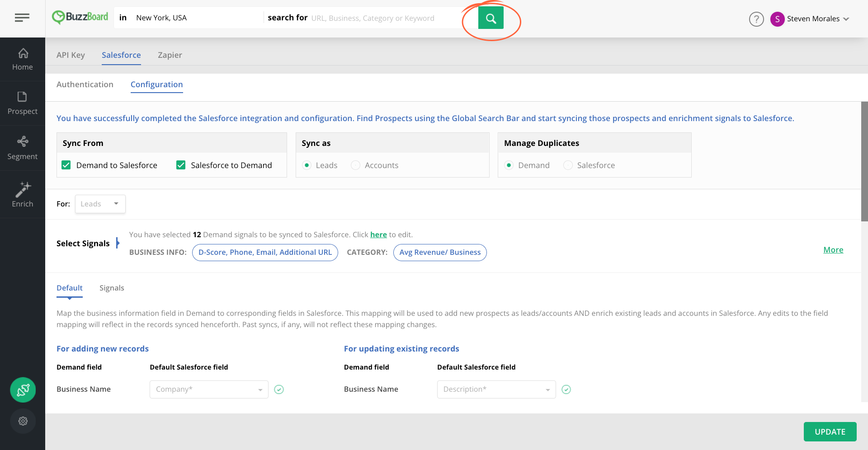Click the BuzzBoard logo
This screenshot has width=868, height=450.
point(80,18)
